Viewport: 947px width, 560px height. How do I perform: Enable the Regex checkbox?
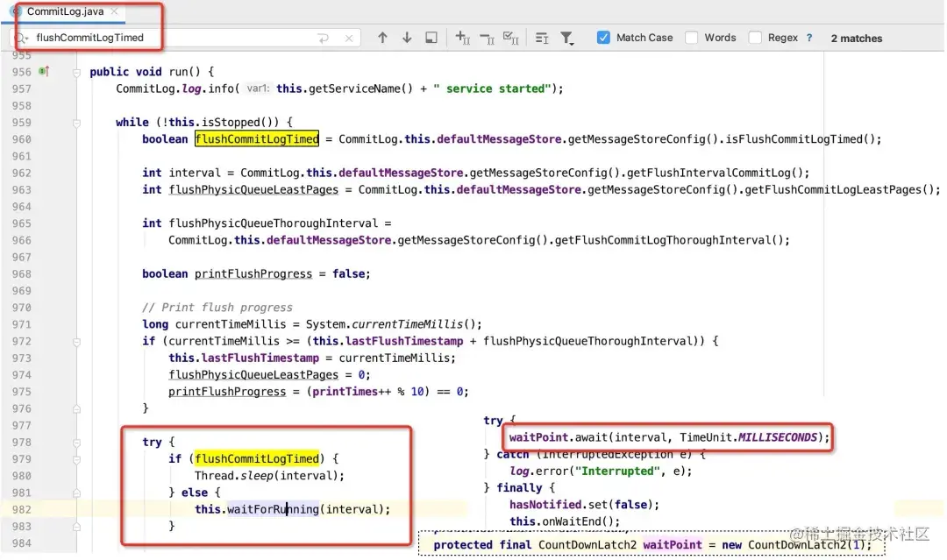pos(755,38)
